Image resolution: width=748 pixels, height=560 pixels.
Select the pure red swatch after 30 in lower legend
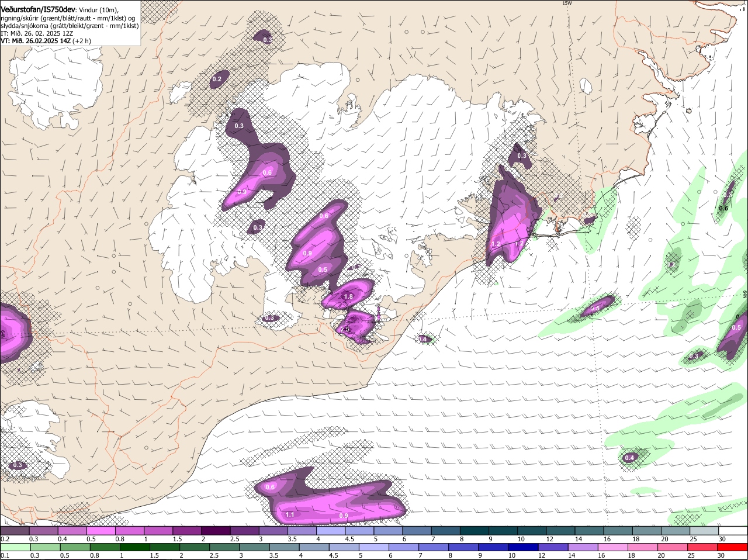point(732,547)
